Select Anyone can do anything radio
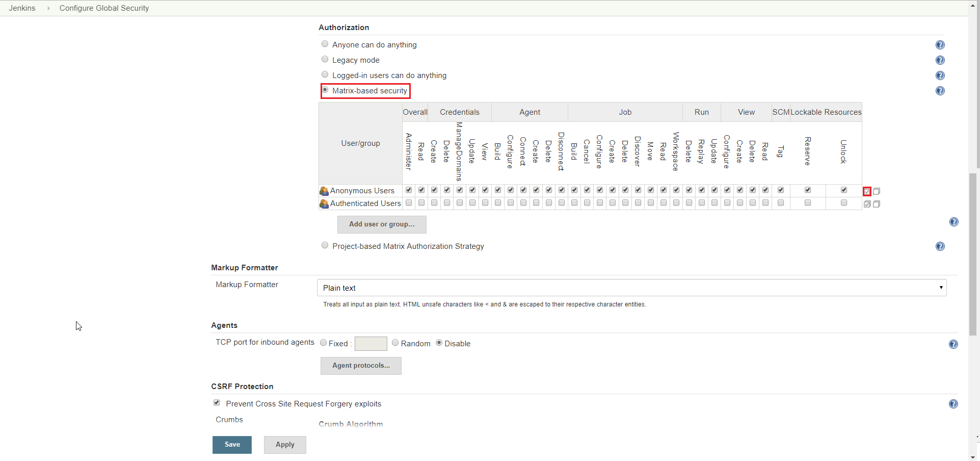The width and height of the screenshot is (980, 461). (x=325, y=44)
